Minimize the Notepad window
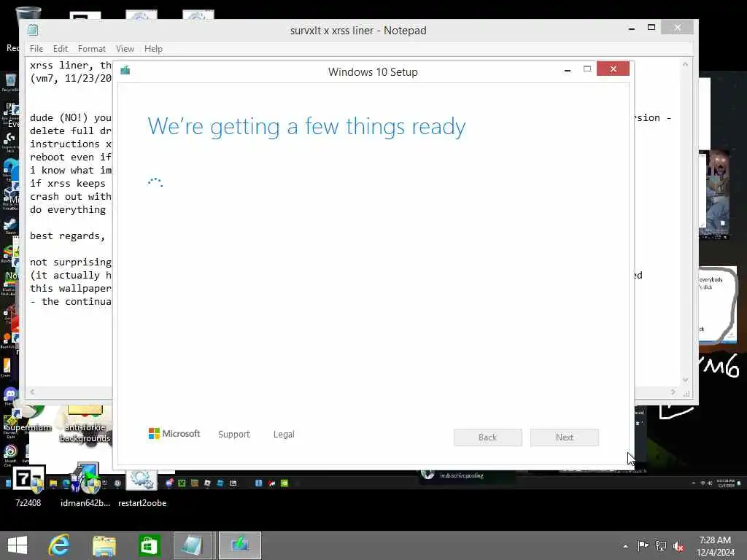Viewport: 747px width, 560px height. (x=631, y=28)
